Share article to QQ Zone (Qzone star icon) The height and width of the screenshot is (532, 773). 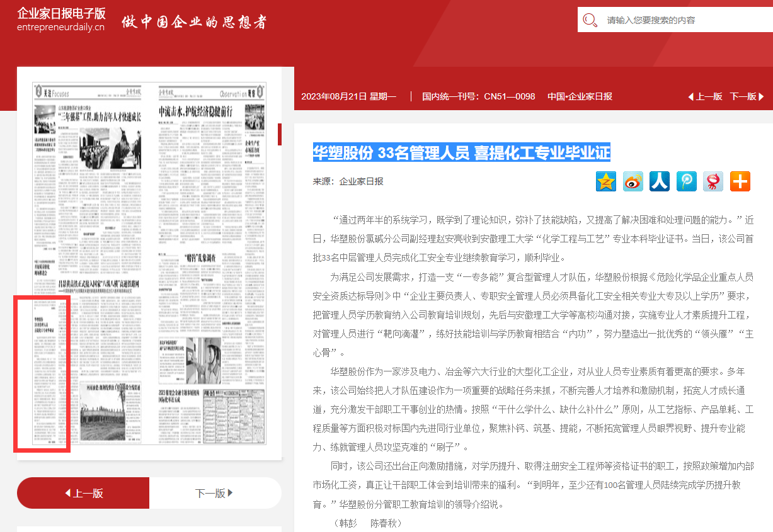606,181
